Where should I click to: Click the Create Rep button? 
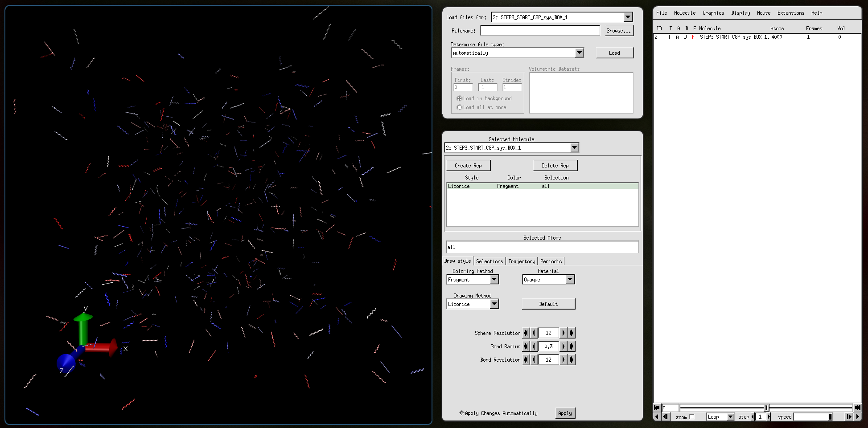(x=468, y=166)
